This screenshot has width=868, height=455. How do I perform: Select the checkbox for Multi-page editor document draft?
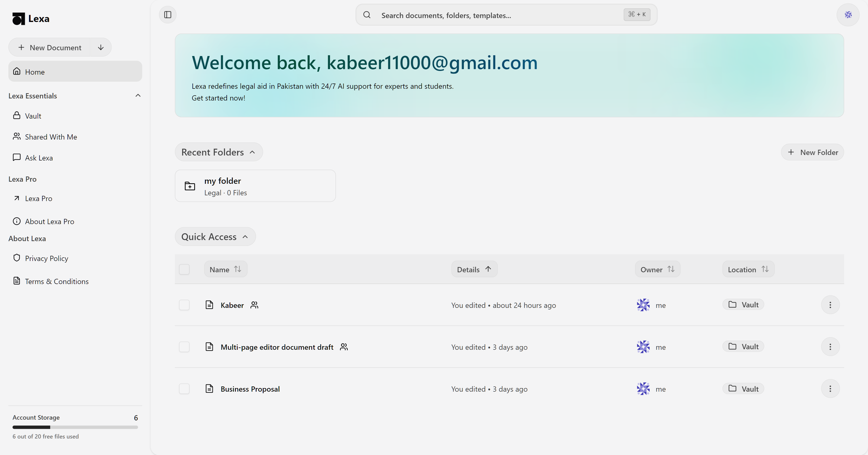click(x=184, y=347)
